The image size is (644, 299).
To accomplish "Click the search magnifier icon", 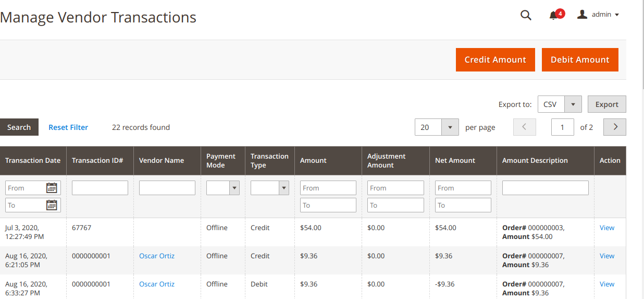I will coord(526,15).
